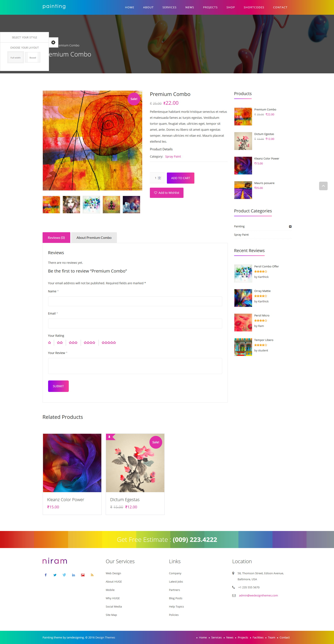Click the Add to Wishlist button
This screenshot has width=334, height=644.
coord(166,193)
